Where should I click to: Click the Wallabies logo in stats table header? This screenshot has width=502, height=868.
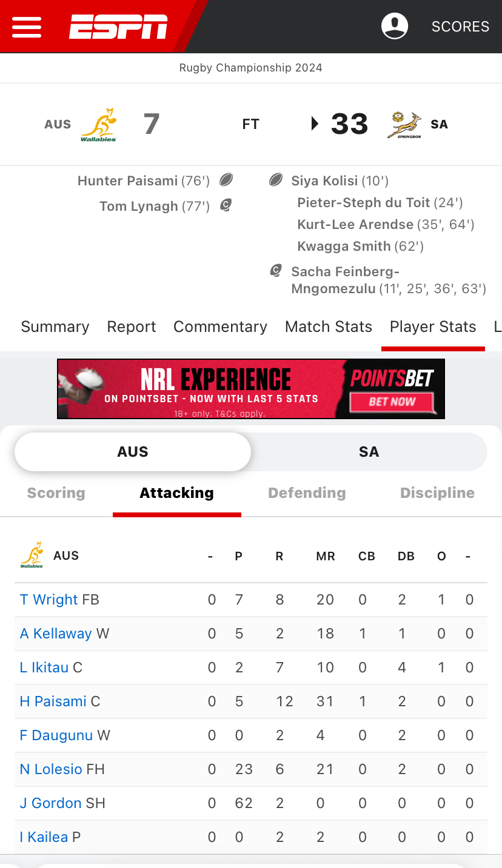32,555
